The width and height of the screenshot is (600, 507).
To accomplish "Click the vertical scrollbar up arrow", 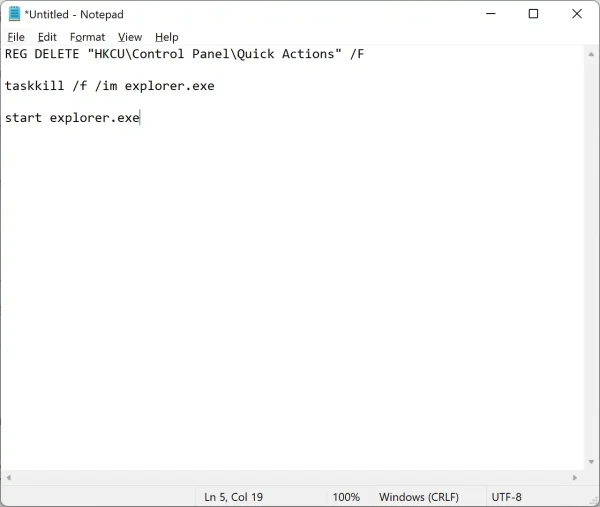I will tap(591, 54).
